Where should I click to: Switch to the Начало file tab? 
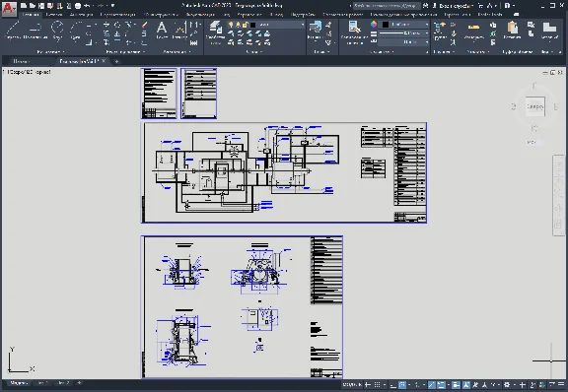21,61
